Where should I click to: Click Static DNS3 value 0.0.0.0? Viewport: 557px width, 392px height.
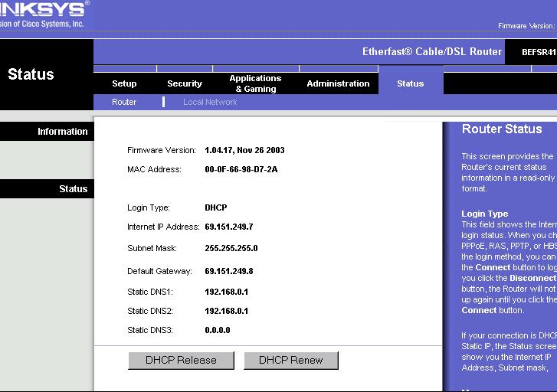coord(218,330)
